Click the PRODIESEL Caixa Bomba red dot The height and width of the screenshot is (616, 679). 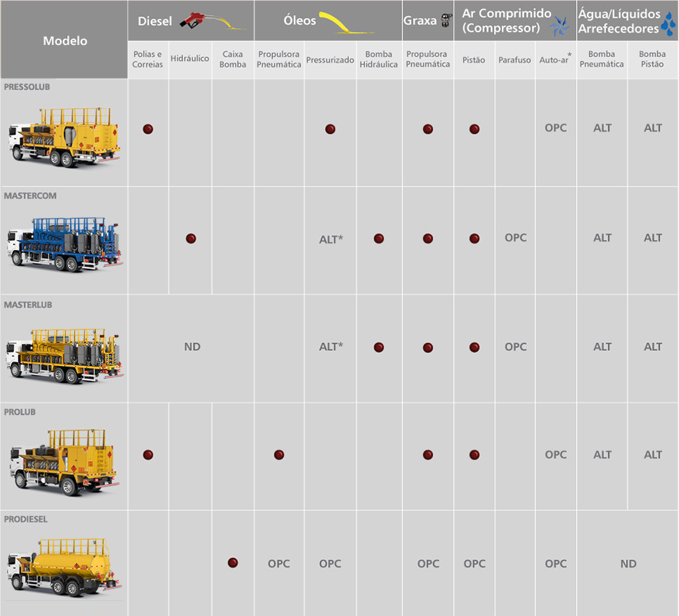point(233,563)
